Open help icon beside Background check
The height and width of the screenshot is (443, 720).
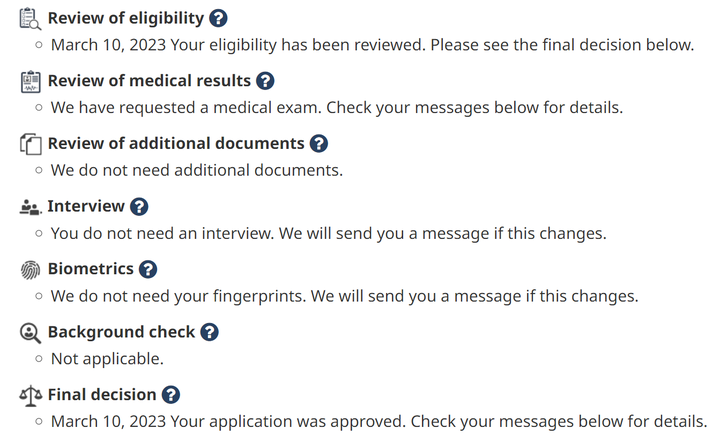click(x=209, y=332)
